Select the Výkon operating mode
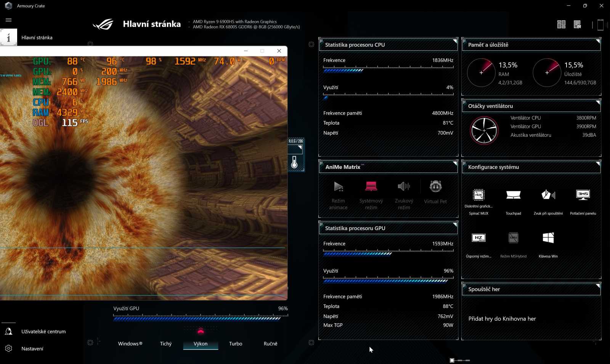The image size is (610, 364). (x=201, y=343)
